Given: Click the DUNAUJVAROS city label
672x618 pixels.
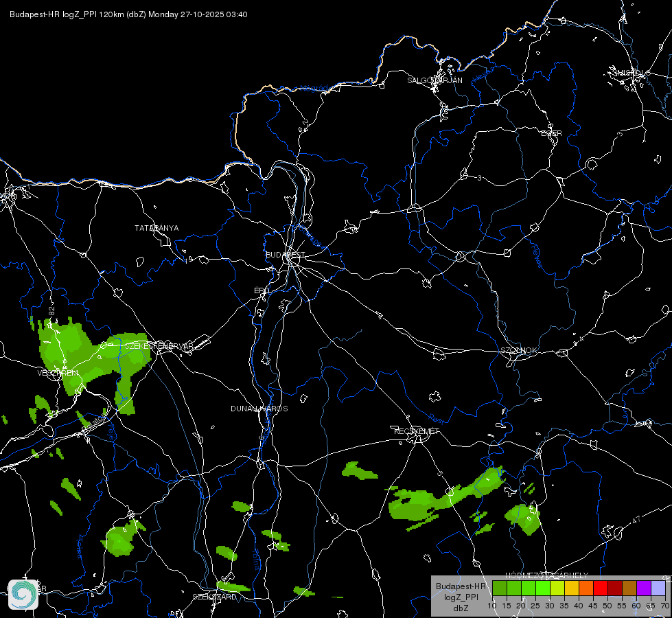Looking at the screenshot, I should pos(259,409).
